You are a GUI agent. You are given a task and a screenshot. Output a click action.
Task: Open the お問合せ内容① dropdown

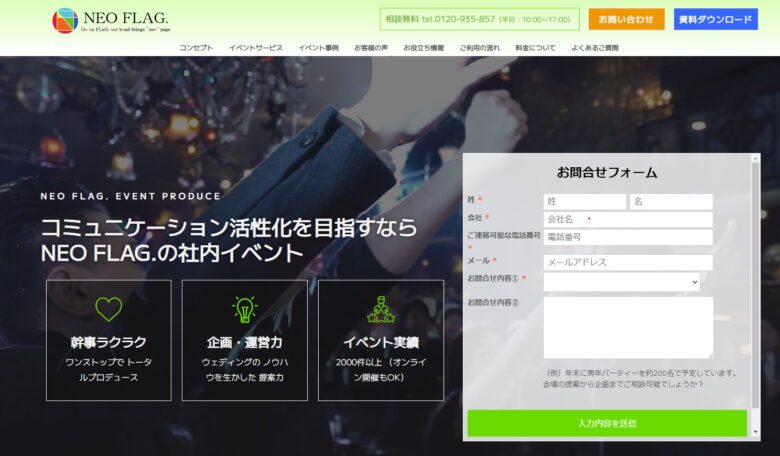click(x=621, y=282)
